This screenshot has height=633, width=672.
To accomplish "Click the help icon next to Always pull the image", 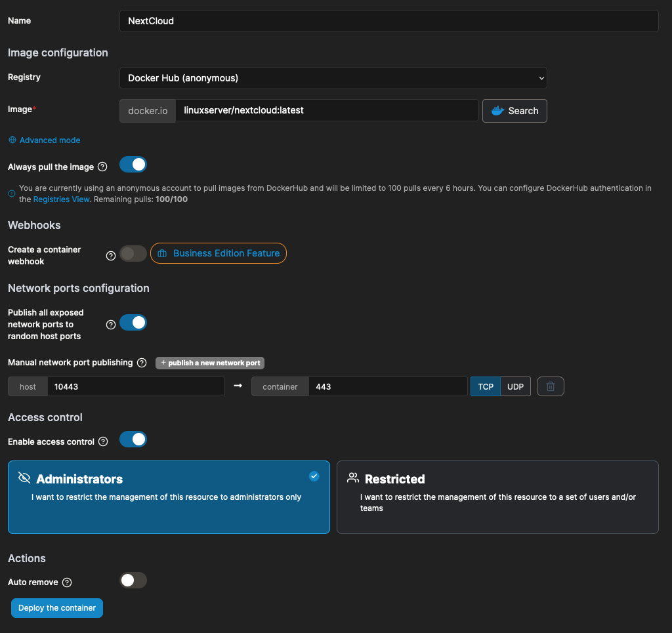I will pyautogui.click(x=102, y=167).
